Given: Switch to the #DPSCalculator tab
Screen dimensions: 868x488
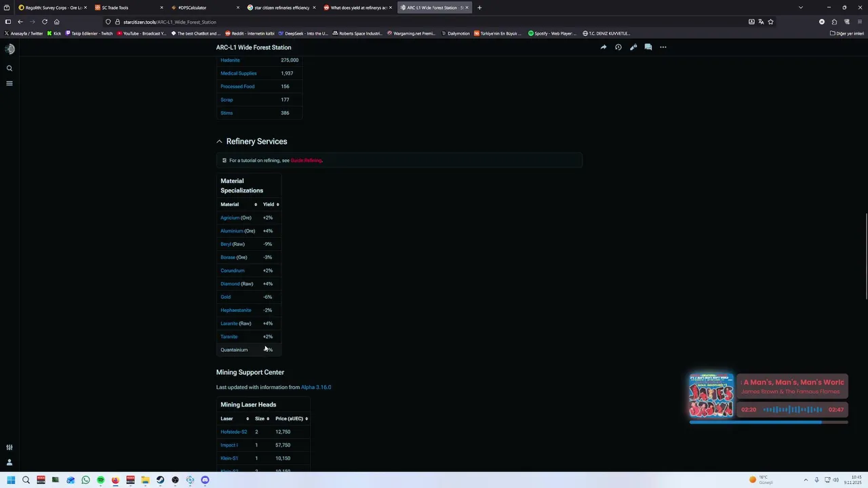Looking at the screenshot, I should coord(205,7).
